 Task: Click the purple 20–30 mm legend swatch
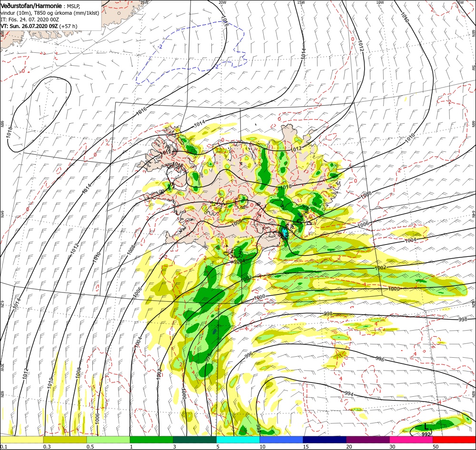click(368, 440)
